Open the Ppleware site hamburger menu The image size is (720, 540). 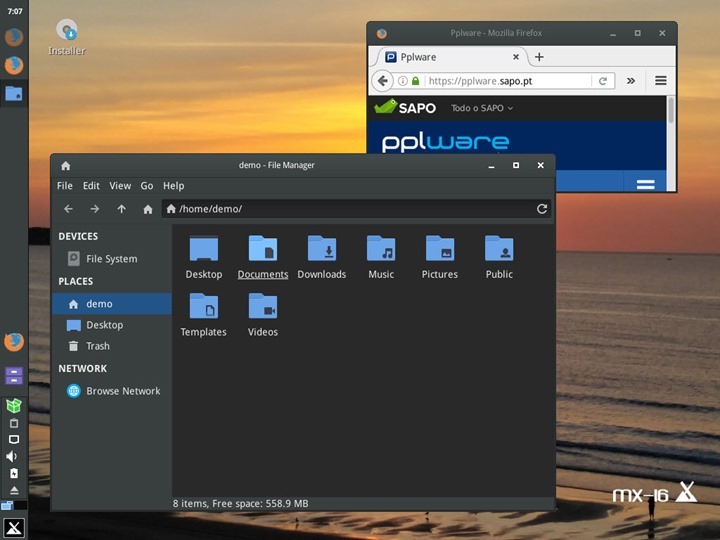[645, 184]
